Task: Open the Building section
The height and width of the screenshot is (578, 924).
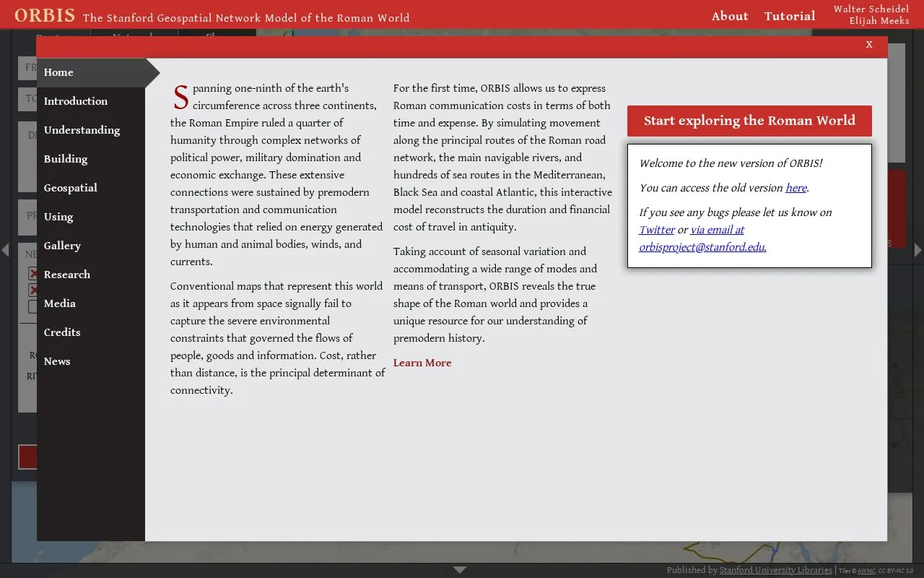Action: [91, 159]
